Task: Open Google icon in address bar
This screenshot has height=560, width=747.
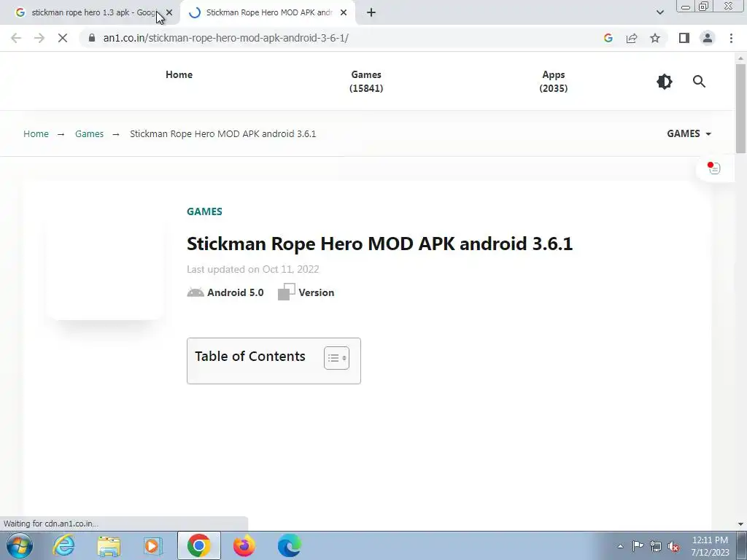Action: click(608, 38)
